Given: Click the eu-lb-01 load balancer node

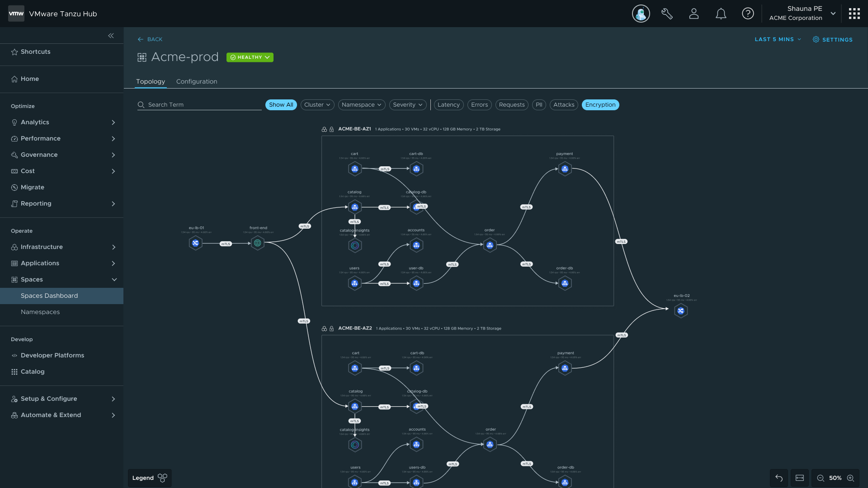Looking at the screenshot, I should click(195, 243).
